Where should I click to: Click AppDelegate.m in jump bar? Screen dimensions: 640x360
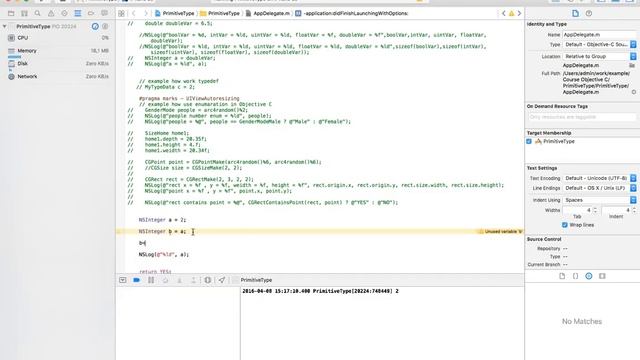click(x=267, y=13)
